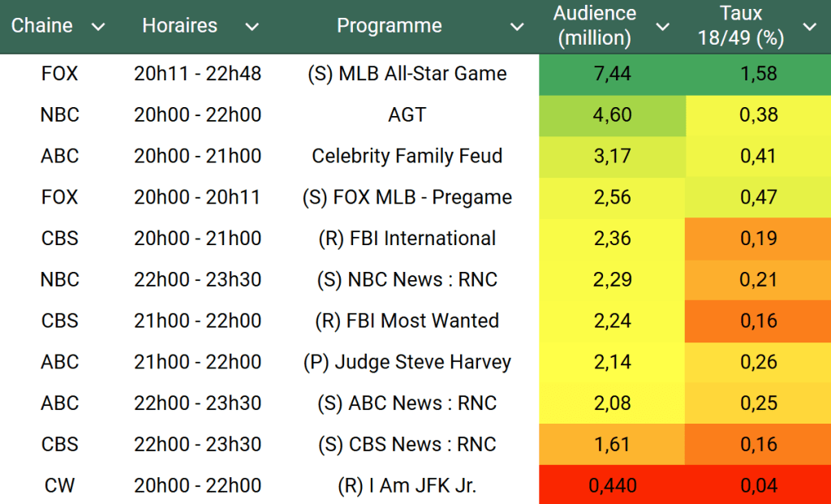831x504 pixels.
Task: Click the I Am JFK Jr. cell
Action: point(407,486)
